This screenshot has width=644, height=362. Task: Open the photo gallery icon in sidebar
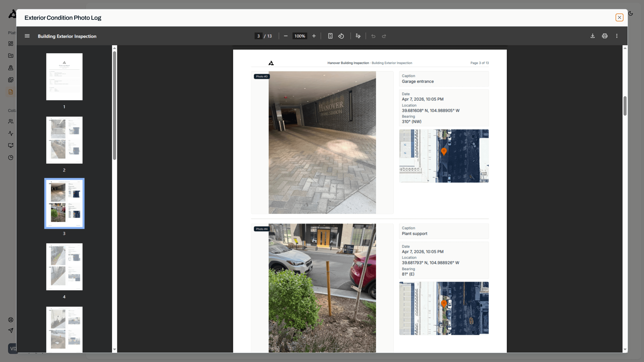(11, 80)
